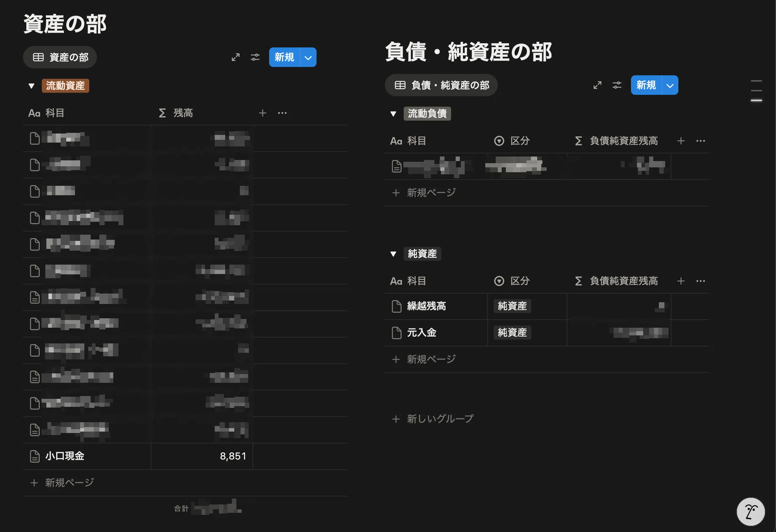Click the 科目 column header in 資産の部
Screen dimensions: 776x532
(46, 113)
